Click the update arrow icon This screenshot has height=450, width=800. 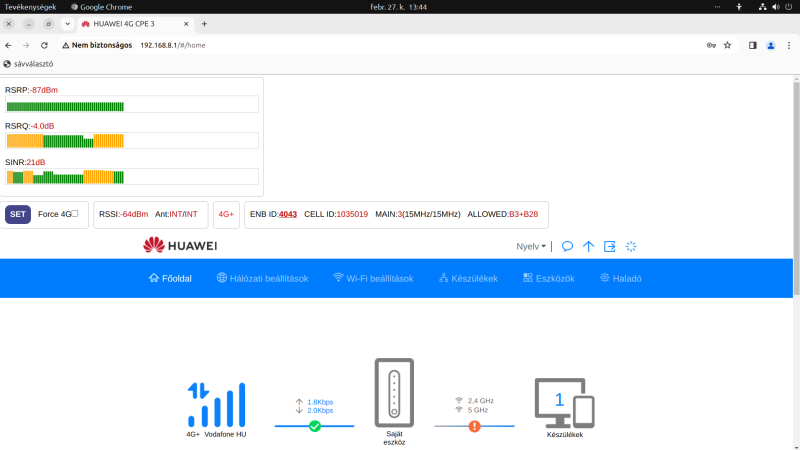tap(588, 246)
